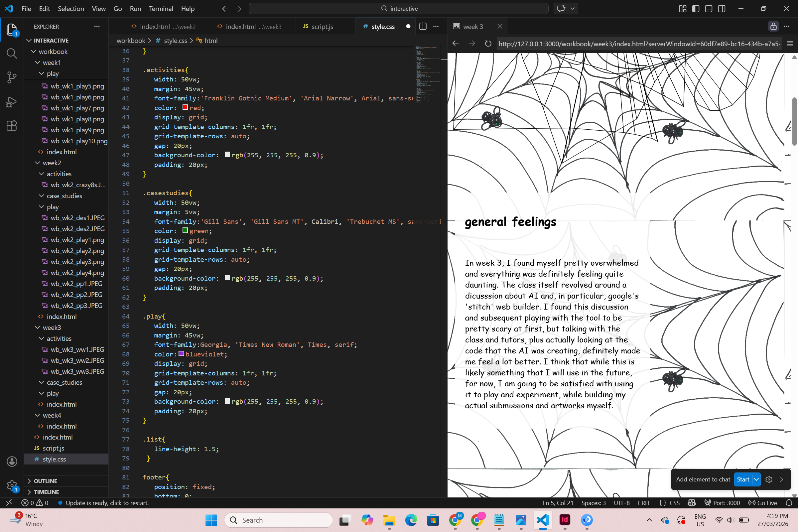Click the Go Live status bar button
Screen dimensions: 798x532
tap(763, 503)
